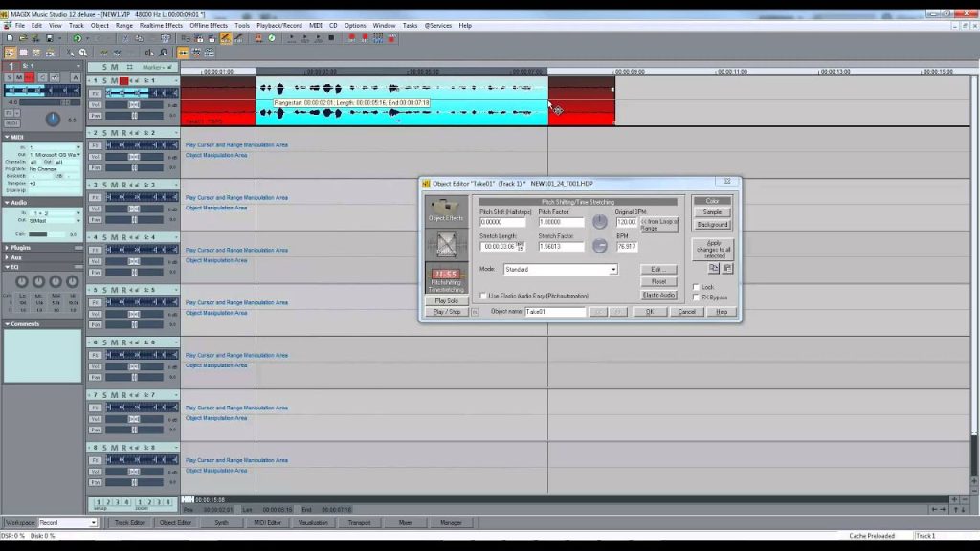Mute track 5
This screenshot has height=551, width=980.
pyautogui.click(x=115, y=290)
